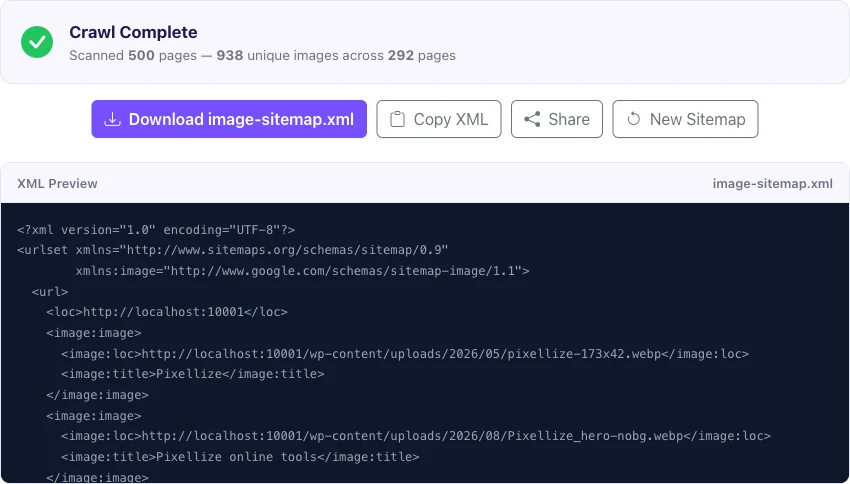Share the sitemap results
This screenshot has height=484, width=850.
pos(557,119)
